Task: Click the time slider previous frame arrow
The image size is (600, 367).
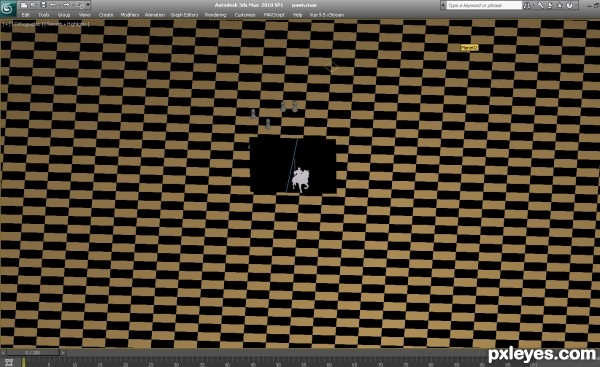Action: (3, 352)
